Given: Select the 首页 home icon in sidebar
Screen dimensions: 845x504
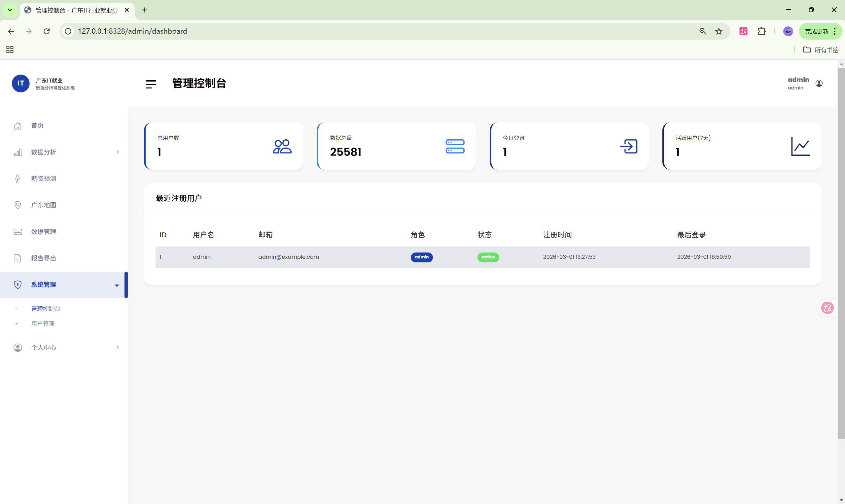Looking at the screenshot, I should (18, 125).
